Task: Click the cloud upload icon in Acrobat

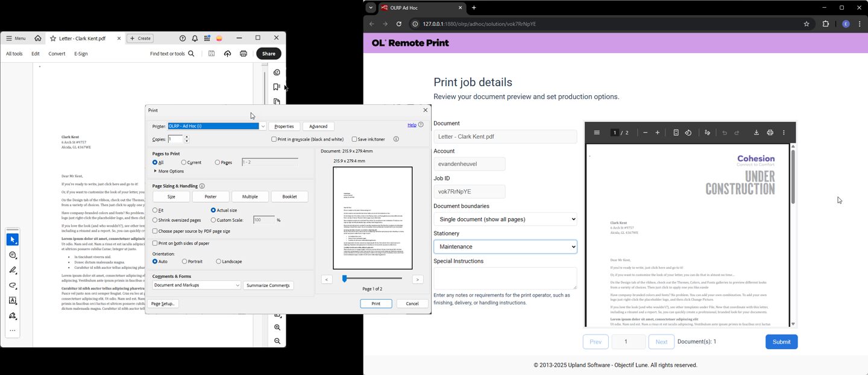Action: tap(227, 54)
